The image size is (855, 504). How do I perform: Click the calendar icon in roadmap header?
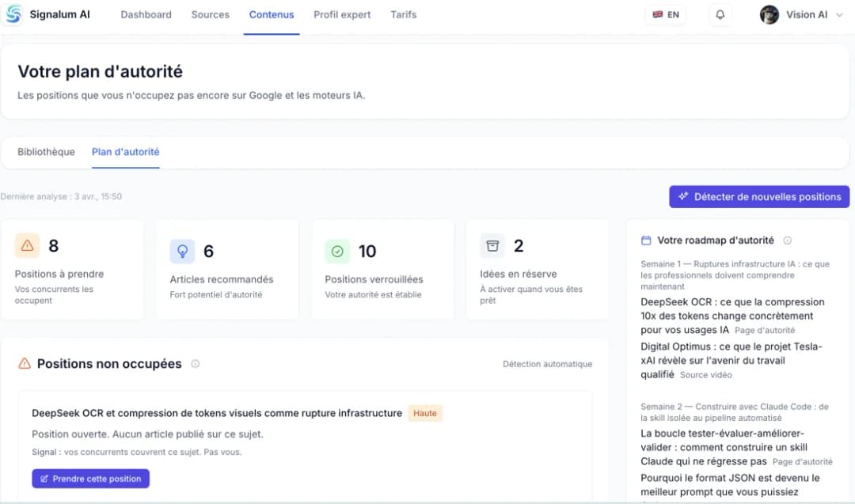point(646,241)
